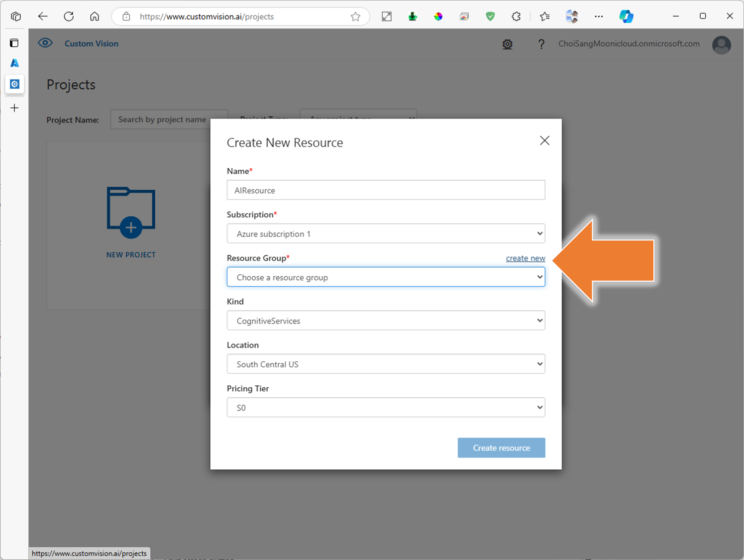Image resolution: width=744 pixels, height=560 pixels.
Task: Open Edge workspaces icon in title bar
Action: (16, 16)
